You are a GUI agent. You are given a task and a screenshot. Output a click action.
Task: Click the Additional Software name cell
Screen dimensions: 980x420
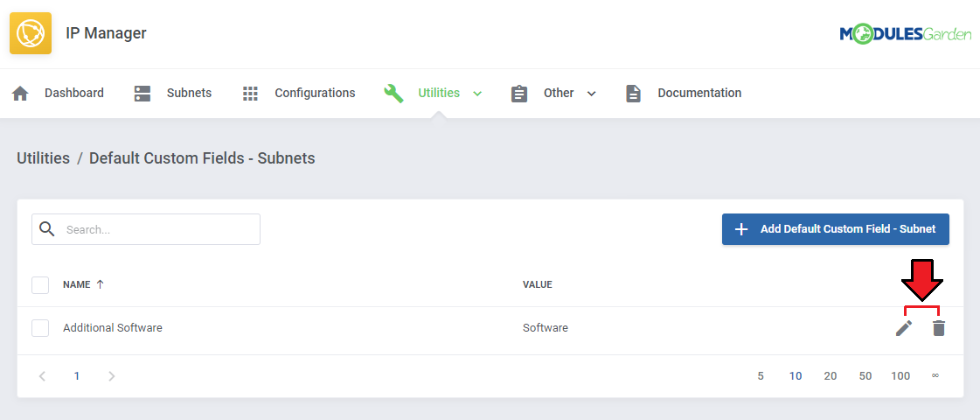113,328
